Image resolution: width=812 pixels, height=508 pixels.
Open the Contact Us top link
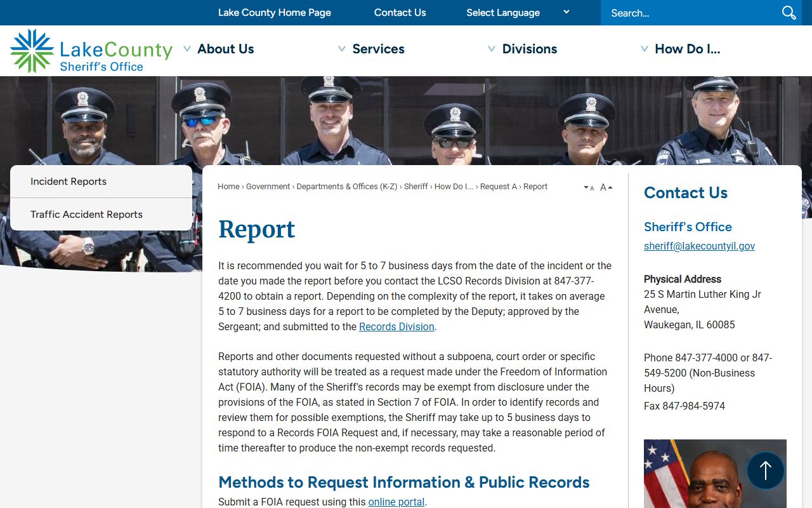(x=400, y=13)
